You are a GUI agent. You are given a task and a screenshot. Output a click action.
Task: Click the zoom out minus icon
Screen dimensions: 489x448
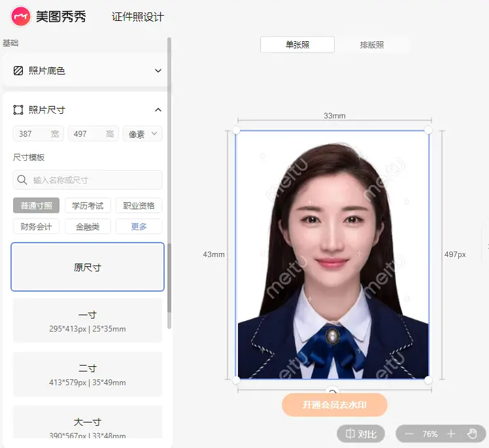409,434
